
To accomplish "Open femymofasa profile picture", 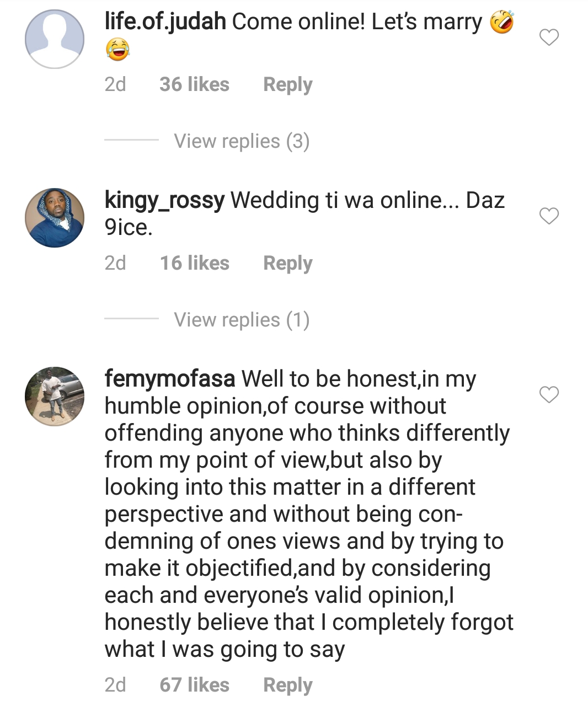I will (55, 396).
